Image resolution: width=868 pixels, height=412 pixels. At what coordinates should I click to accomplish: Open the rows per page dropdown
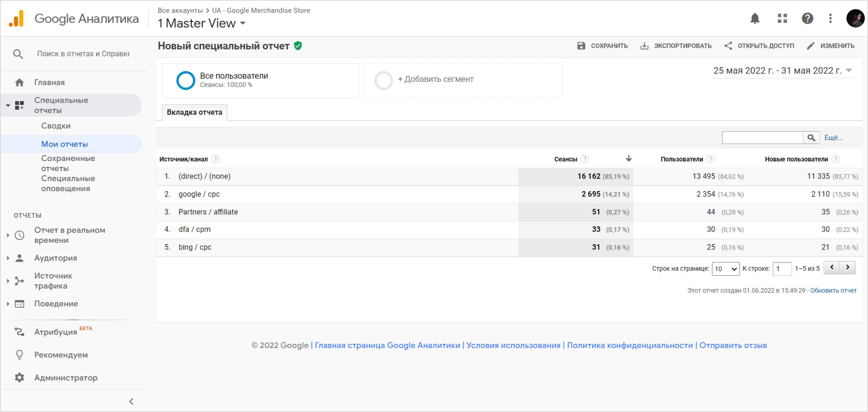coord(725,268)
